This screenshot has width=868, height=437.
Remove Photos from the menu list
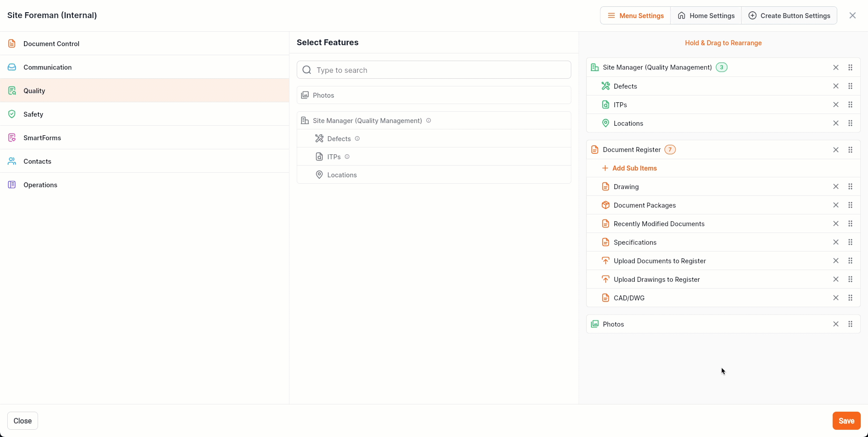tap(835, 324)
